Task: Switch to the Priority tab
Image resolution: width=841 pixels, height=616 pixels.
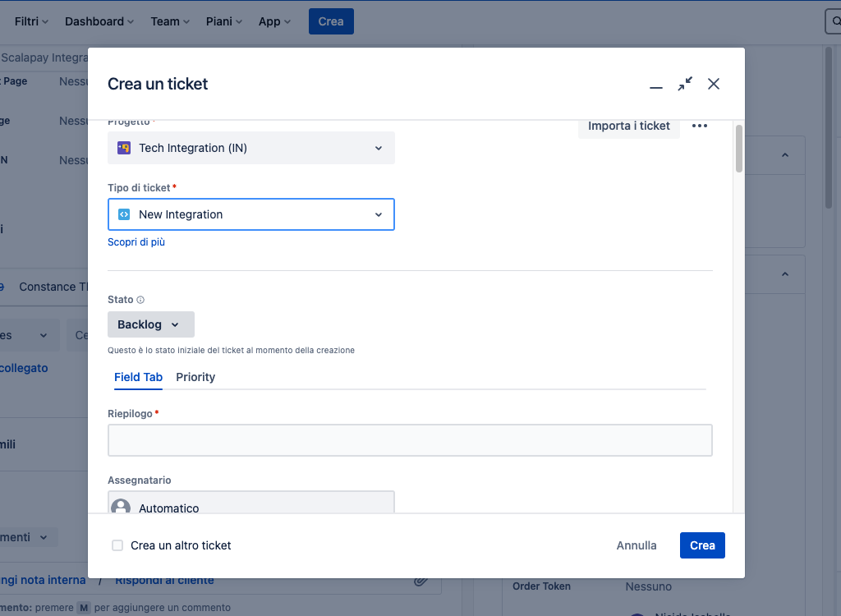Action: [x=195, y=377]
